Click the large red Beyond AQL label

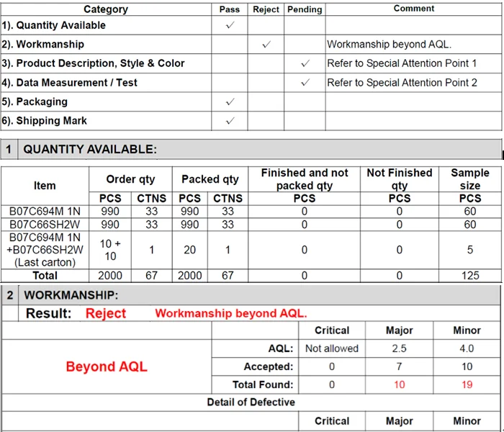(107, 366)
